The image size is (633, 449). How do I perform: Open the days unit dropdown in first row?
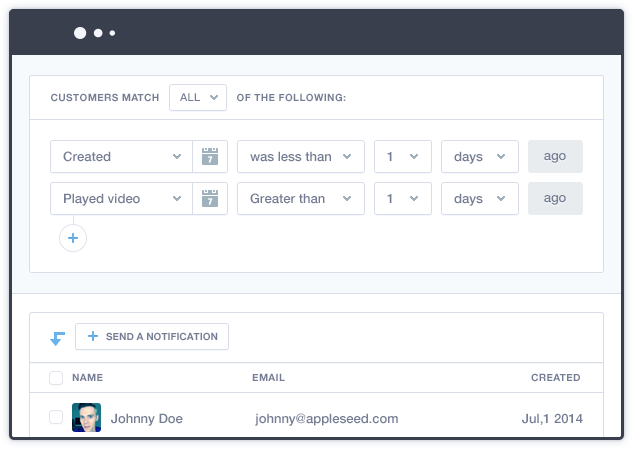pos(479,157)
